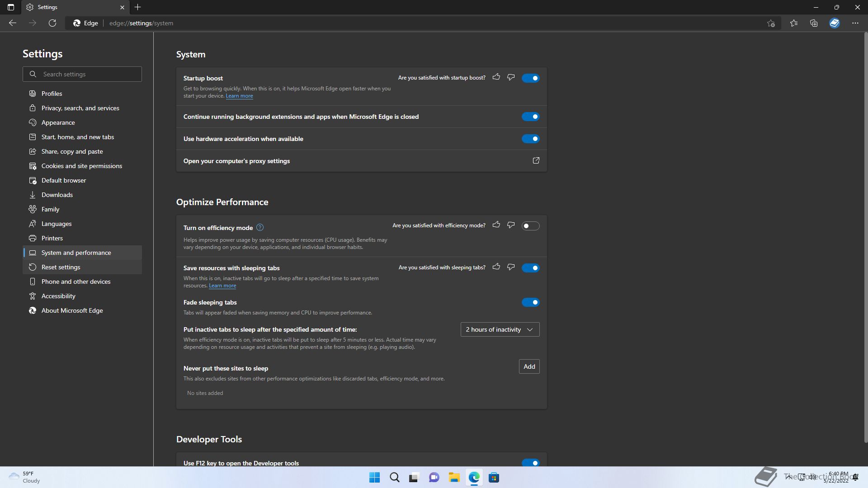Enable efficiency mode toggle

(530, 226)
